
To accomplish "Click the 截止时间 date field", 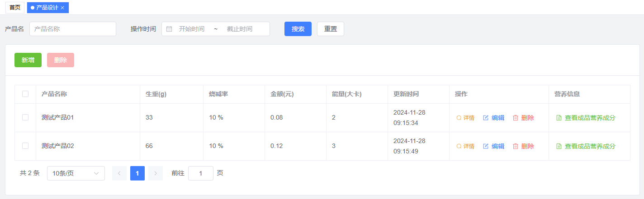I will (x=240, y=29).
